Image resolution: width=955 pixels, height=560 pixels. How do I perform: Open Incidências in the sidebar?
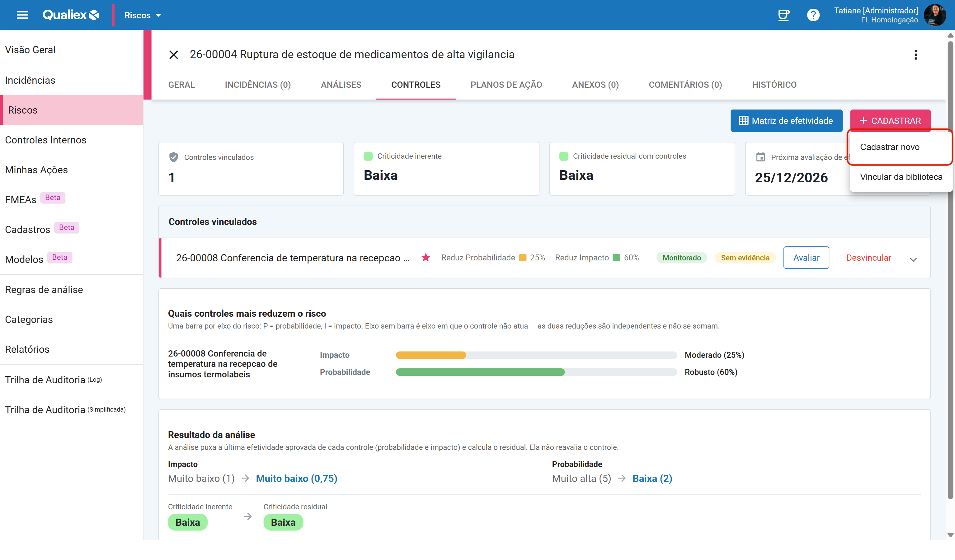pyautogui.click(x=72, y=80)
